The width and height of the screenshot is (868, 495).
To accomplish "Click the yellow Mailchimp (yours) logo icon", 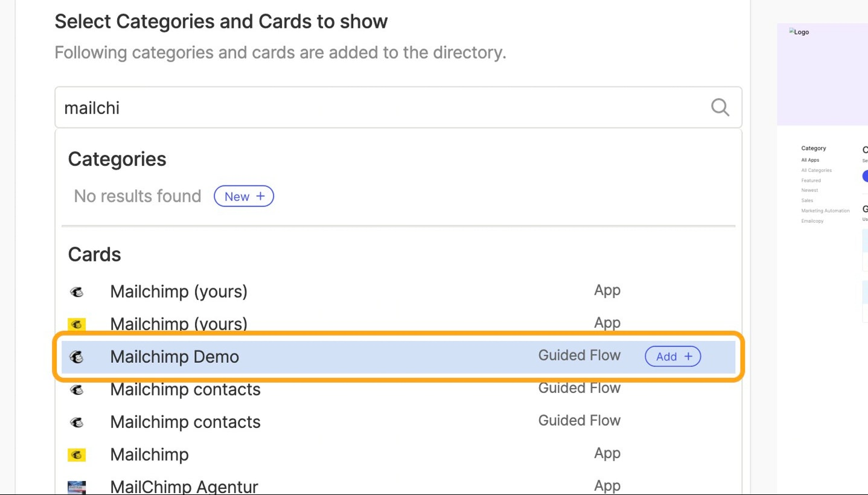I will click(x=77, y=325).
